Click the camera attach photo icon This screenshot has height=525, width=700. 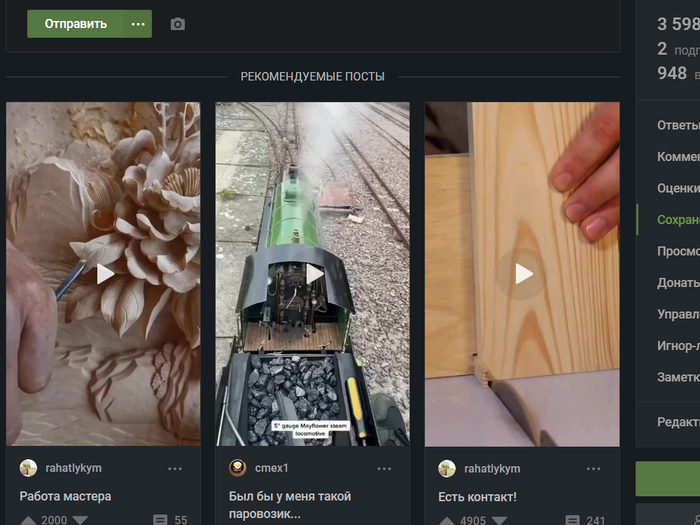pos(178,24)
